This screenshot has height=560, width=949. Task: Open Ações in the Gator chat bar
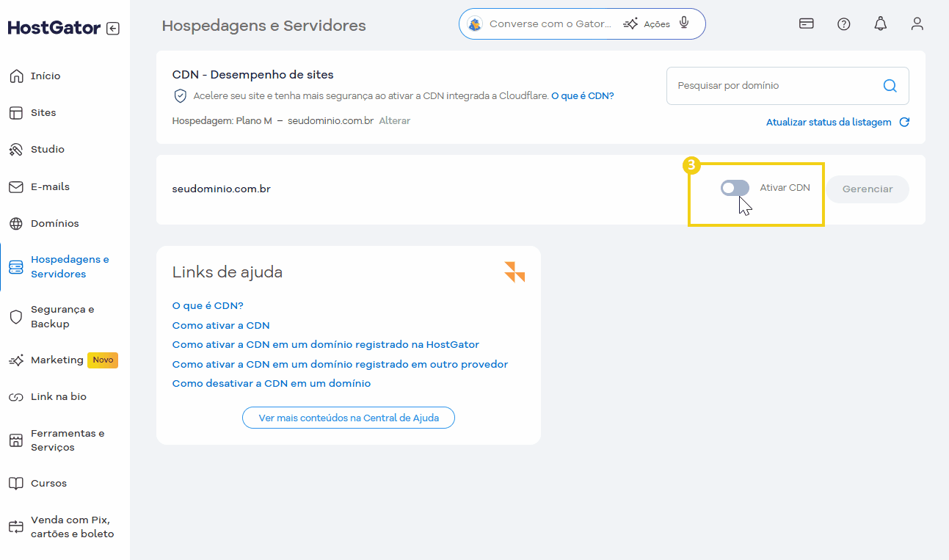[647, 24]
